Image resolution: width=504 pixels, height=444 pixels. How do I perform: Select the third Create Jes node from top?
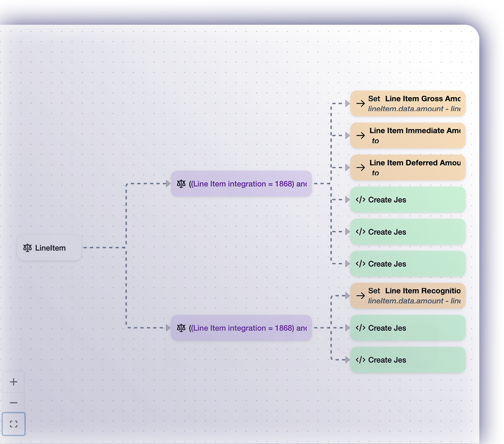click(x=408, y=264)
